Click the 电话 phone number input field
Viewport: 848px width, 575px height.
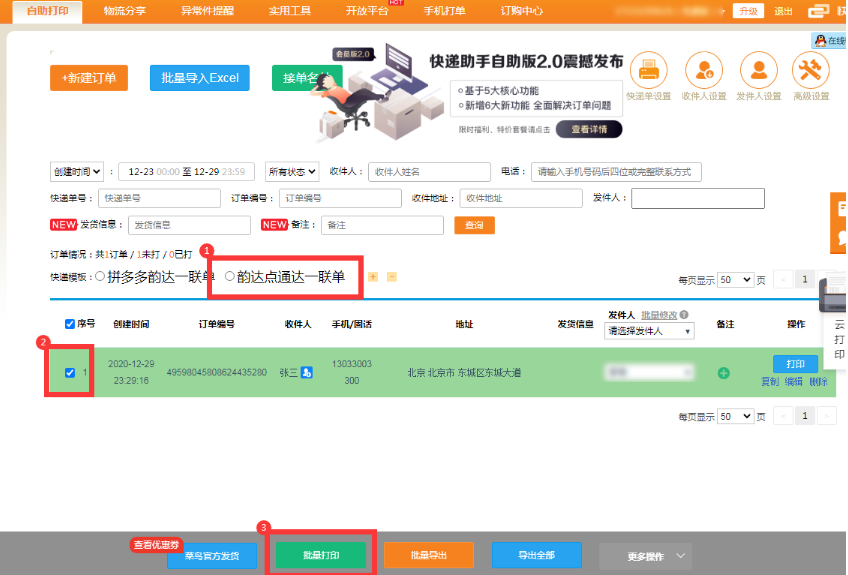tap(617, 172)
